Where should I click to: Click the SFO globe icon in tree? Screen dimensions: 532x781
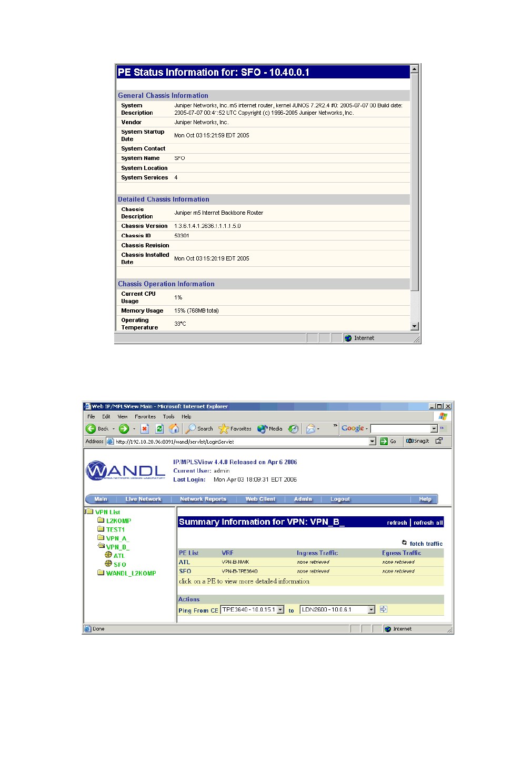[x=108, y=564]
